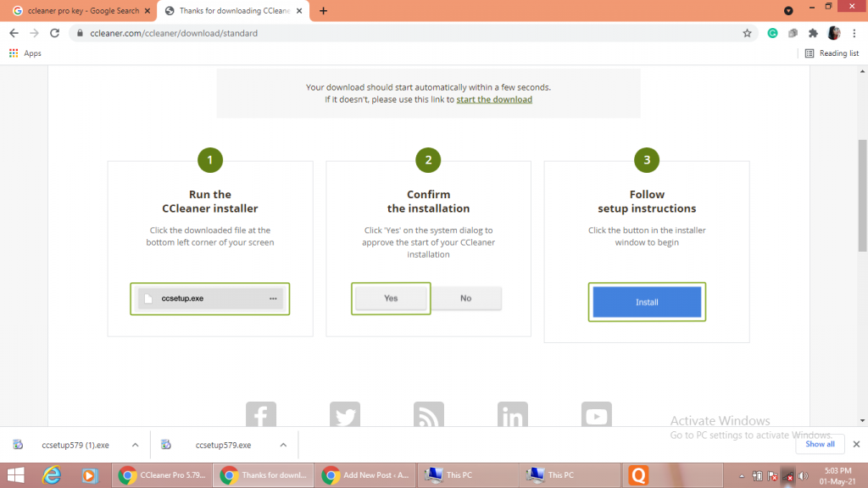Open the 'Reading list' in the bookmarks bar

pos(832,53)
